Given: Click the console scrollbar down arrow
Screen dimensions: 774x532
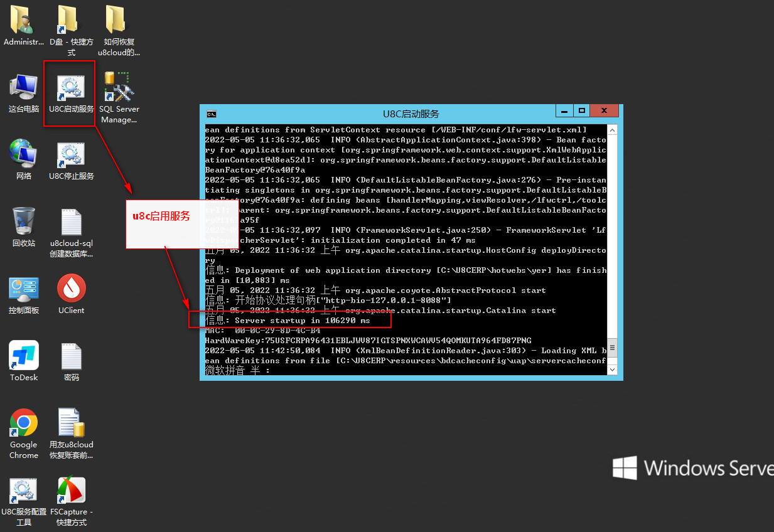Looking at the screenshot, I should pyautogui.click(x=613, y=370).
